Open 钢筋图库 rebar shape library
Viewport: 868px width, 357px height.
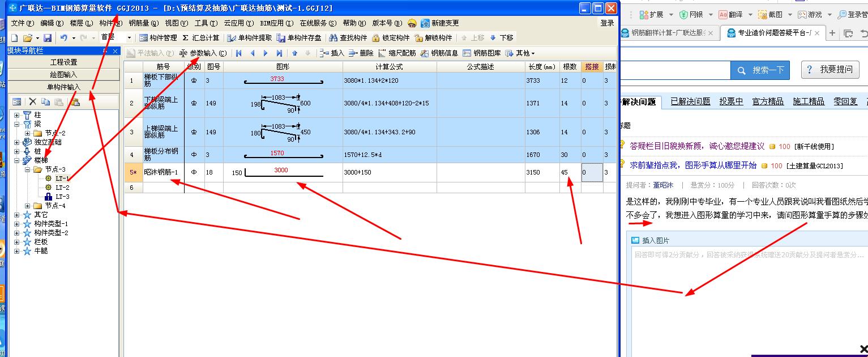tap(482, 53)
